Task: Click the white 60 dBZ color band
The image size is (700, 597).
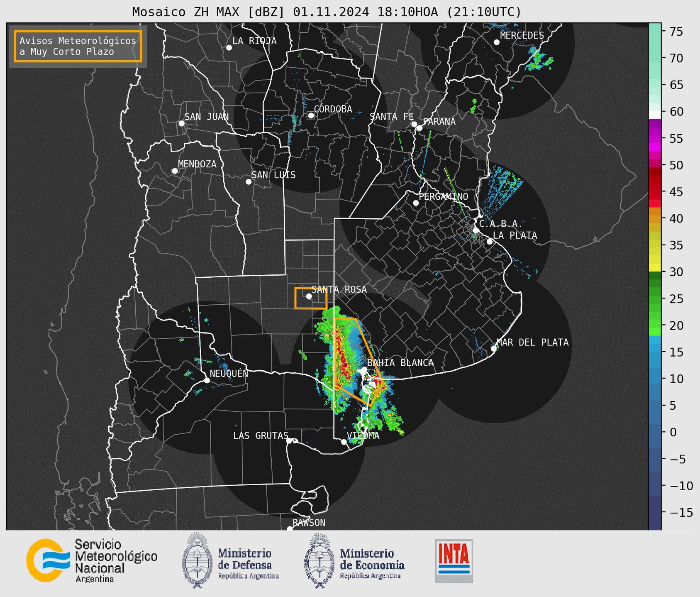Action: coord(655,115)
